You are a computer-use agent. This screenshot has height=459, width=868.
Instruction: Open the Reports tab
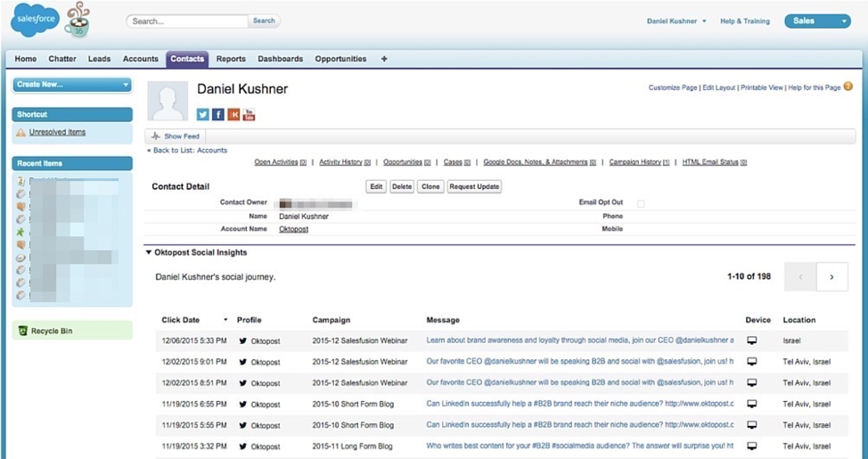coord(231,59)
